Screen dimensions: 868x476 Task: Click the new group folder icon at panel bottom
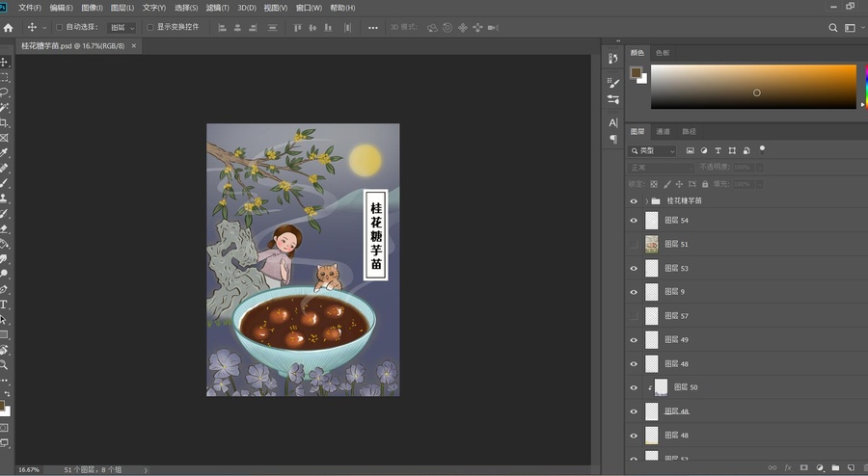835,467
